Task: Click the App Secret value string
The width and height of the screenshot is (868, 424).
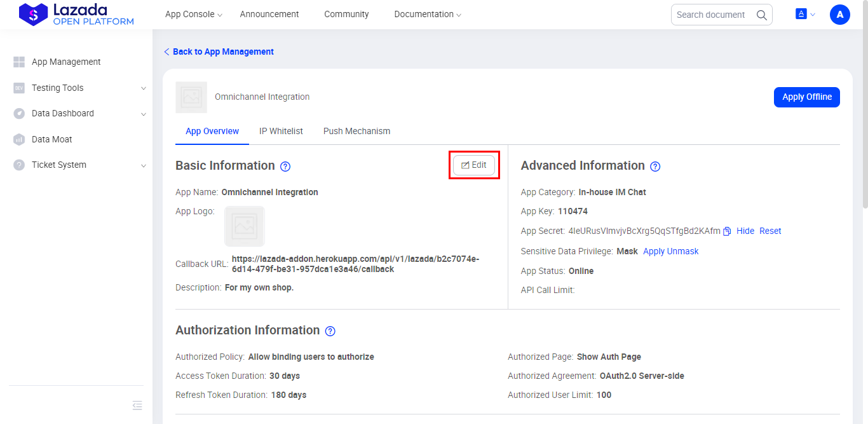Action: [x=644, y=231]
